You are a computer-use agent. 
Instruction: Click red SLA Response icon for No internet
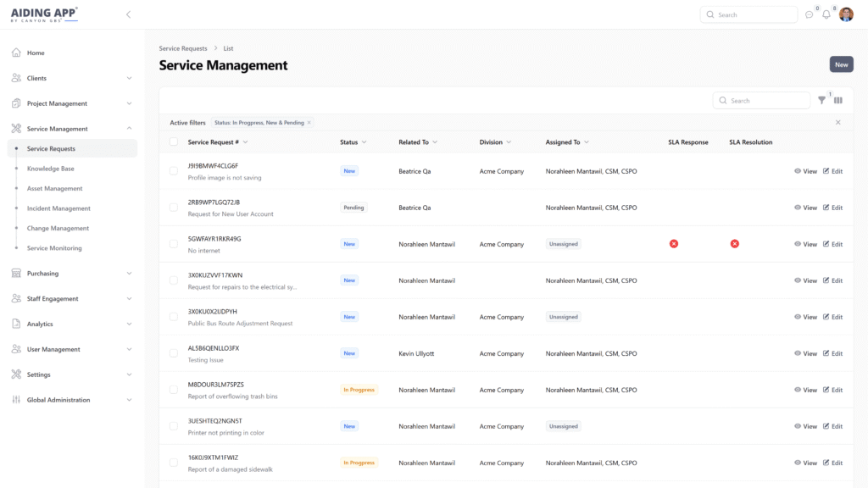[x=674, y=244]
